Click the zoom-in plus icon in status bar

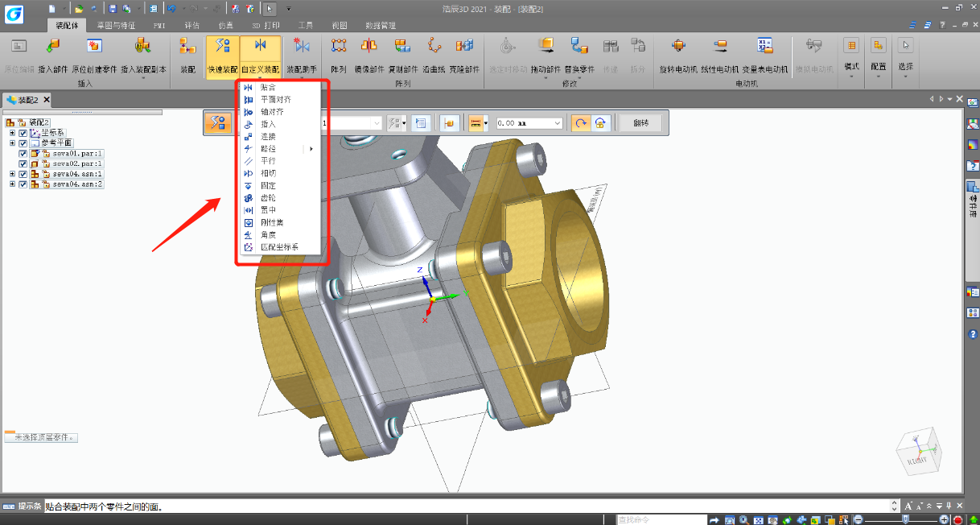point(945,519)
